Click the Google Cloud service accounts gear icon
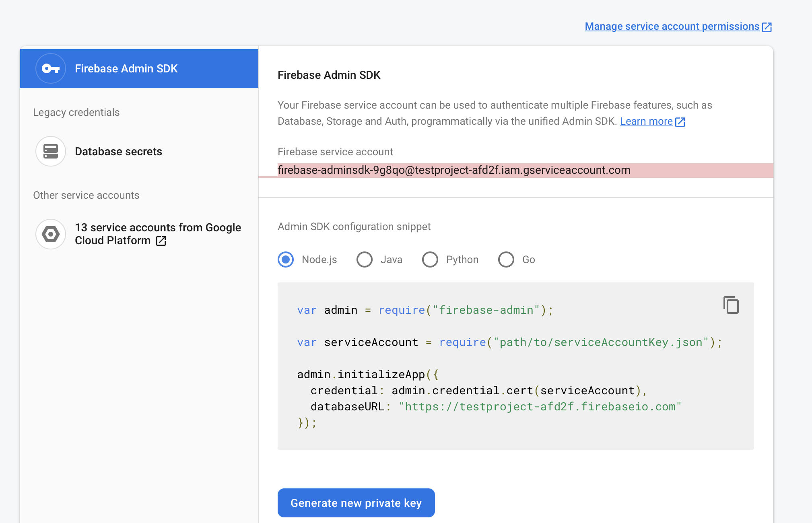The height and width of the screenshot is (523, 812). pyautogui.click(x=50, y=234)
